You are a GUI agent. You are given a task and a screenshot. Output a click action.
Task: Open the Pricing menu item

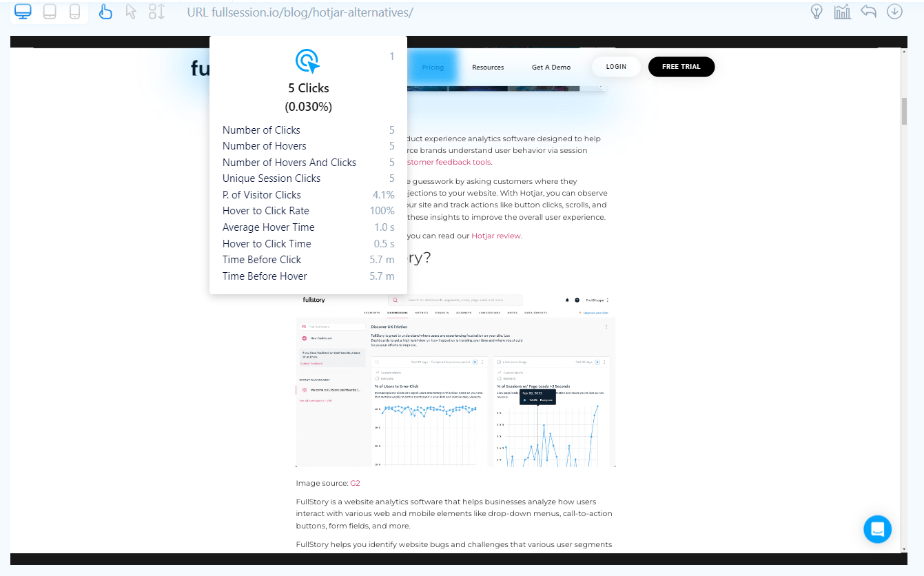pos(433,67)
